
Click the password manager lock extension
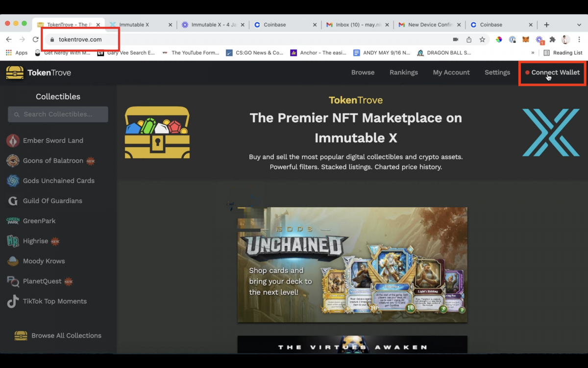tap(512, 39)
